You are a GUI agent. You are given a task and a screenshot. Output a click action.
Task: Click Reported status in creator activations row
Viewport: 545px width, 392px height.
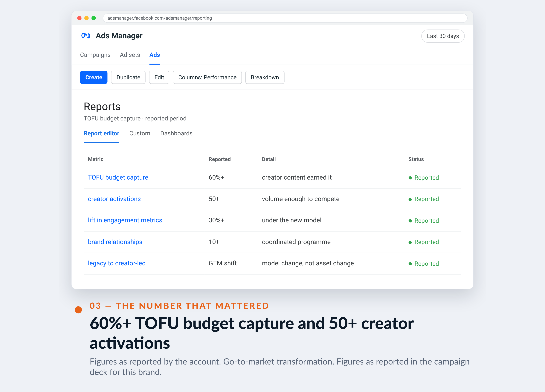(424, 199)
